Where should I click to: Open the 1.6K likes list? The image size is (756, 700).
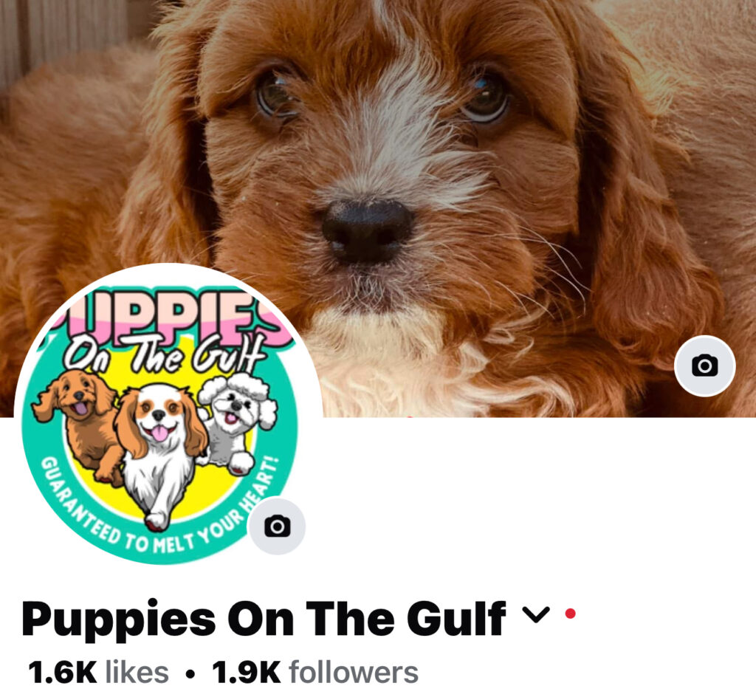[98, 672]
